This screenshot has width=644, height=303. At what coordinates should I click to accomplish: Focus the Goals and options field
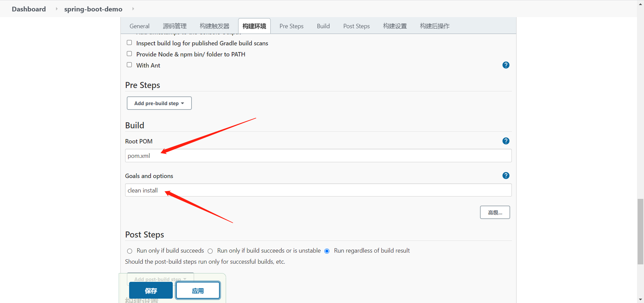click(318, 190)
